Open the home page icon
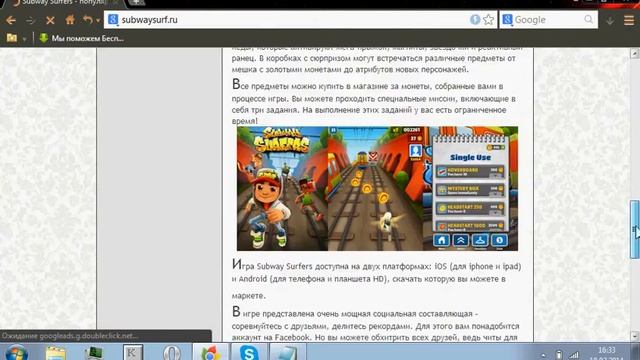640x360 pixels. [x=70, y=20]
